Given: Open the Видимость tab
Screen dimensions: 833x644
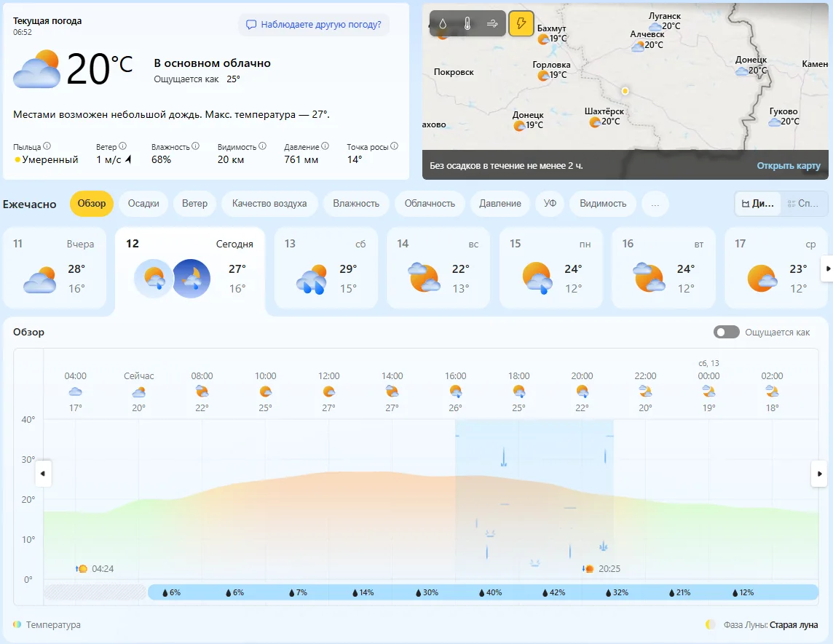Looking at the screenshot, I should pos(603,204).
